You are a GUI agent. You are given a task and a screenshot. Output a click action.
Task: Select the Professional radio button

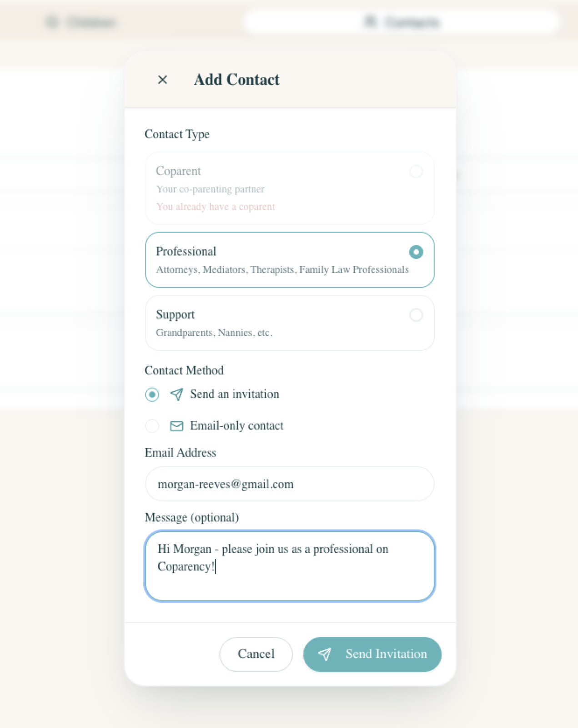pos(416,252)
